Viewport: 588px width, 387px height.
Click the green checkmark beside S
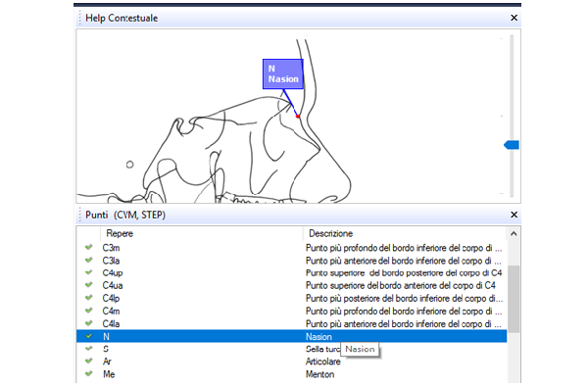[x=88, y=349]
